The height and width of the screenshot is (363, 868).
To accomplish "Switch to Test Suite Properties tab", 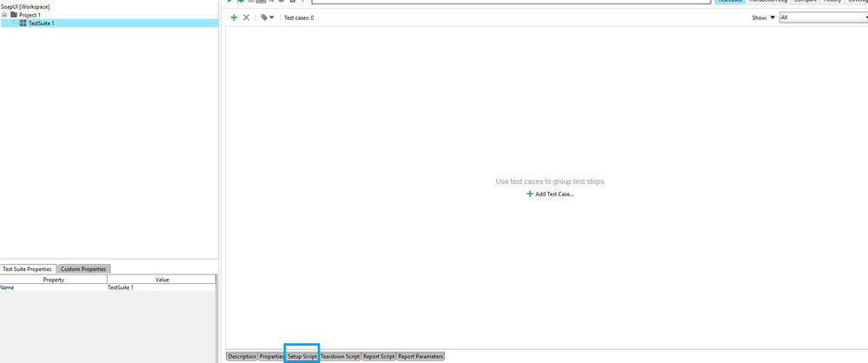I will tap(28, 269).
